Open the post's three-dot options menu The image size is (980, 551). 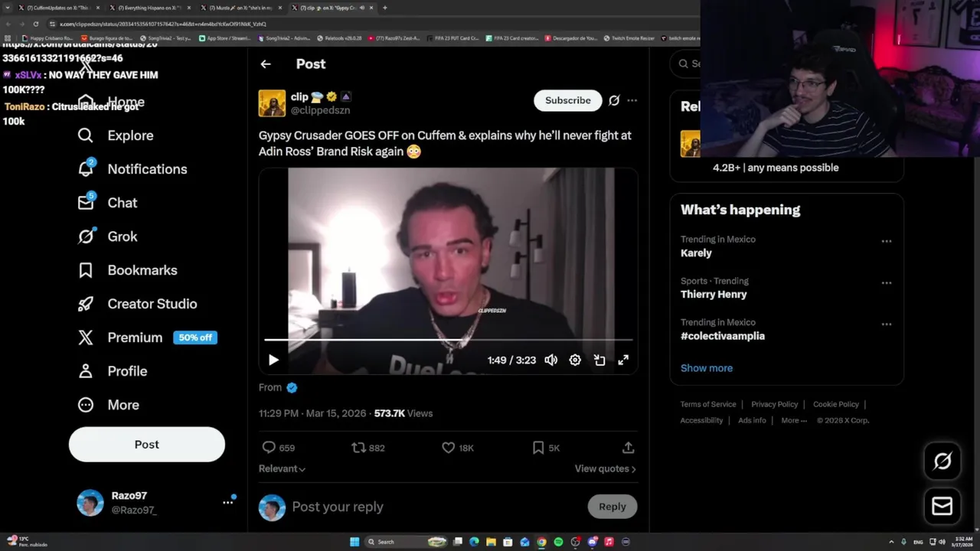(632, 100)
